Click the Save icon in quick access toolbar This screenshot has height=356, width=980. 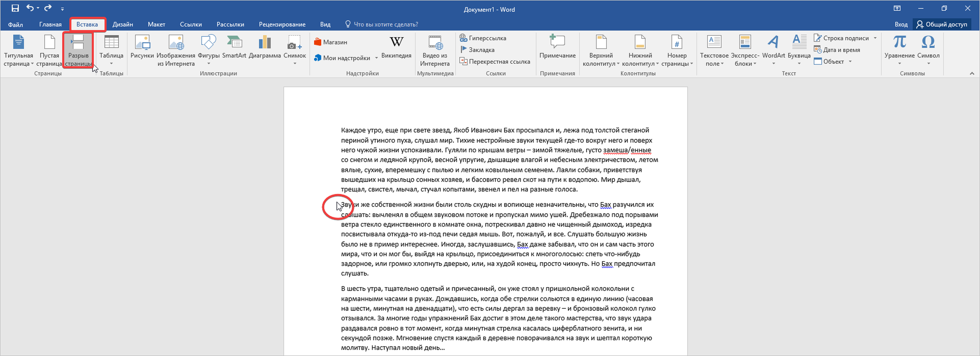pyautogui.click(x=15, y=8)
